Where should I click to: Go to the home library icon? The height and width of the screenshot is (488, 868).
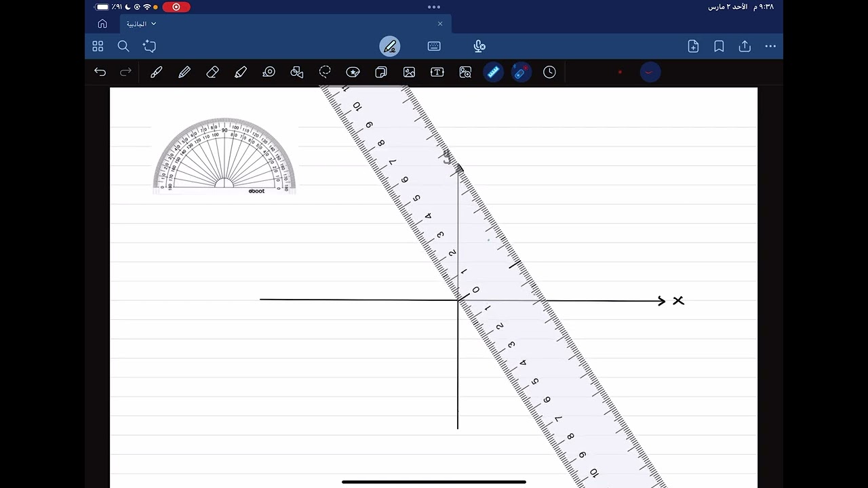[x=102, y=24]
